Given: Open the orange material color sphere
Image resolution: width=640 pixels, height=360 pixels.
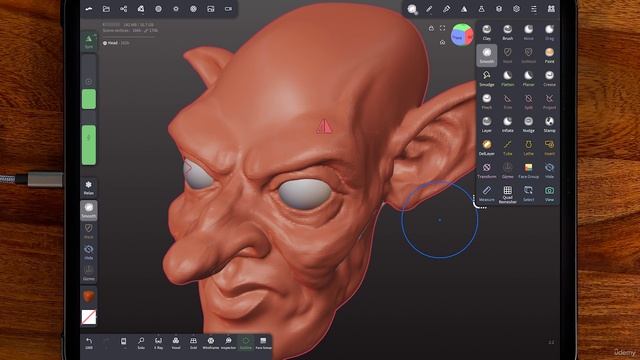Looking at the screenshot, I should pos(89,296).
